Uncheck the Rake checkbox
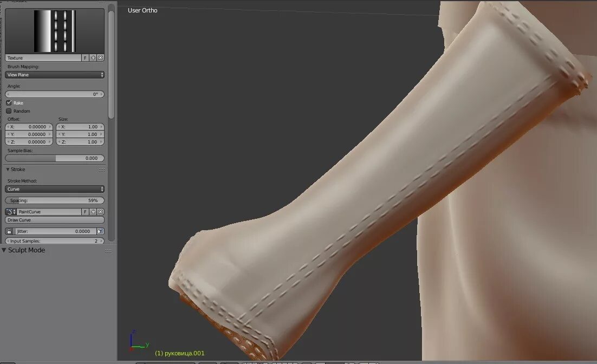The width and height of the screenshot is (597, 364). point(9,103)
